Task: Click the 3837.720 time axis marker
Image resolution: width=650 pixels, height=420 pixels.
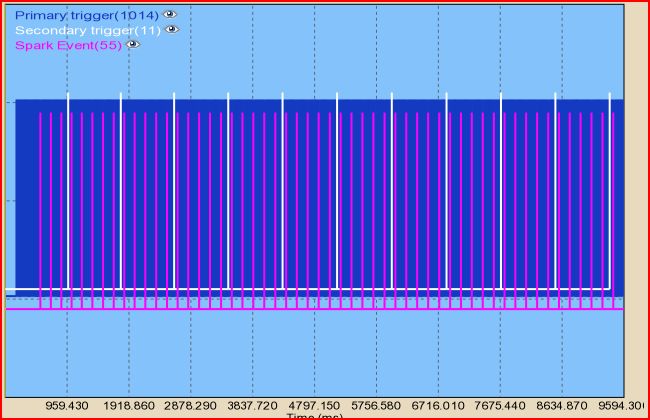Action: tap(253, 406)
